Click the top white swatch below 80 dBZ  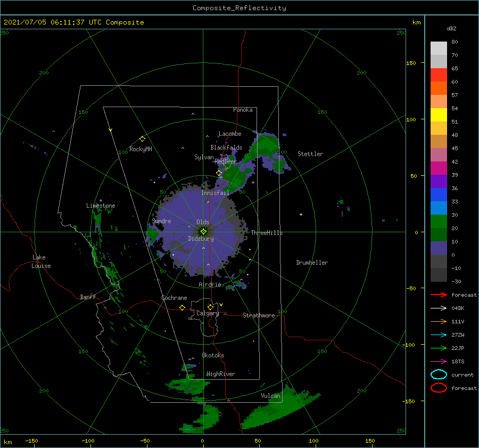tap(439, 48)
